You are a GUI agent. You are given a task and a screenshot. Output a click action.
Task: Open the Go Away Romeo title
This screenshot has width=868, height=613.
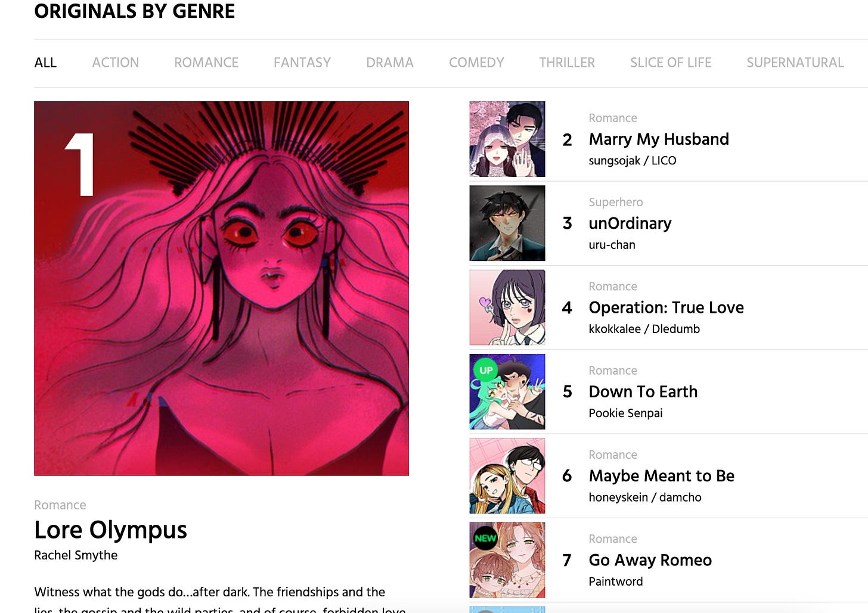[650, 560]
